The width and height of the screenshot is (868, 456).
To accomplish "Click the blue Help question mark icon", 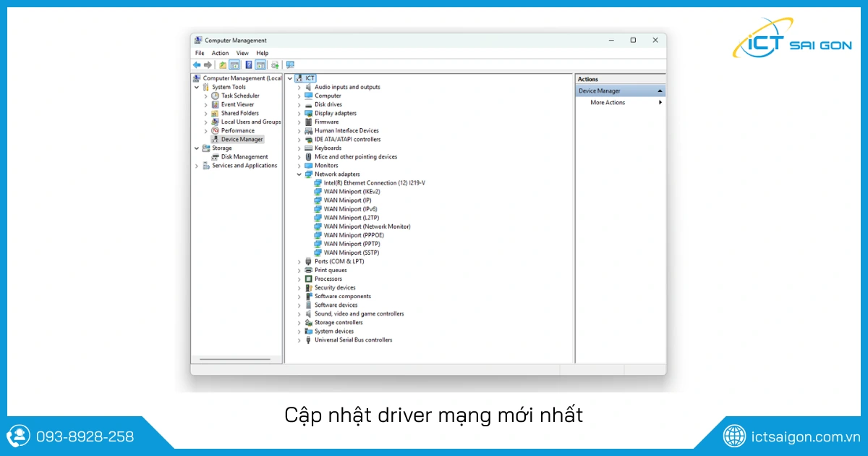I will click(x=248, y=64).
